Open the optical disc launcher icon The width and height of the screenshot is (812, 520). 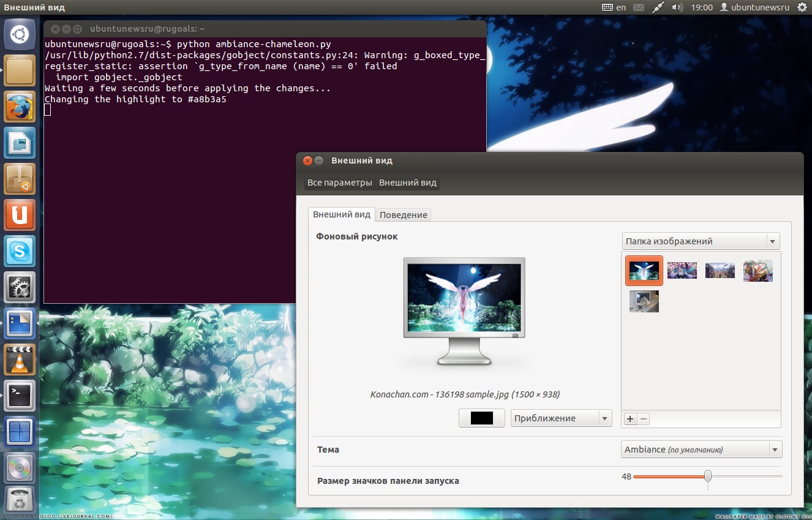[x=20, y=468]
